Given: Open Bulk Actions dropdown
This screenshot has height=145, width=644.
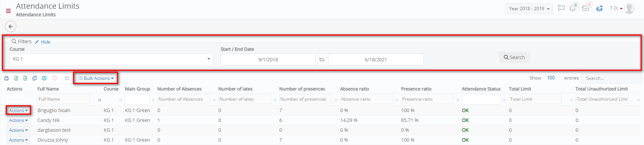Looking at the screenshot, I should point(96,78).
